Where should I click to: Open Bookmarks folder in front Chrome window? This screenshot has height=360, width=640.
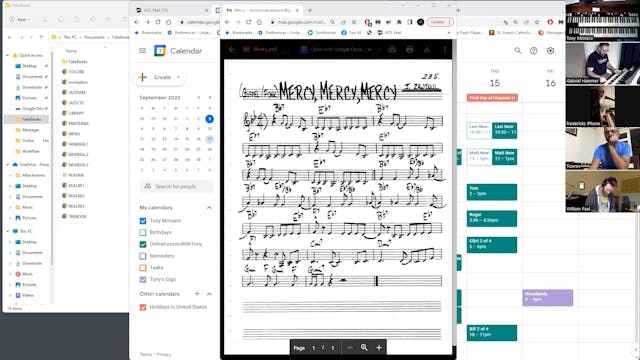[x=239, y=33]
